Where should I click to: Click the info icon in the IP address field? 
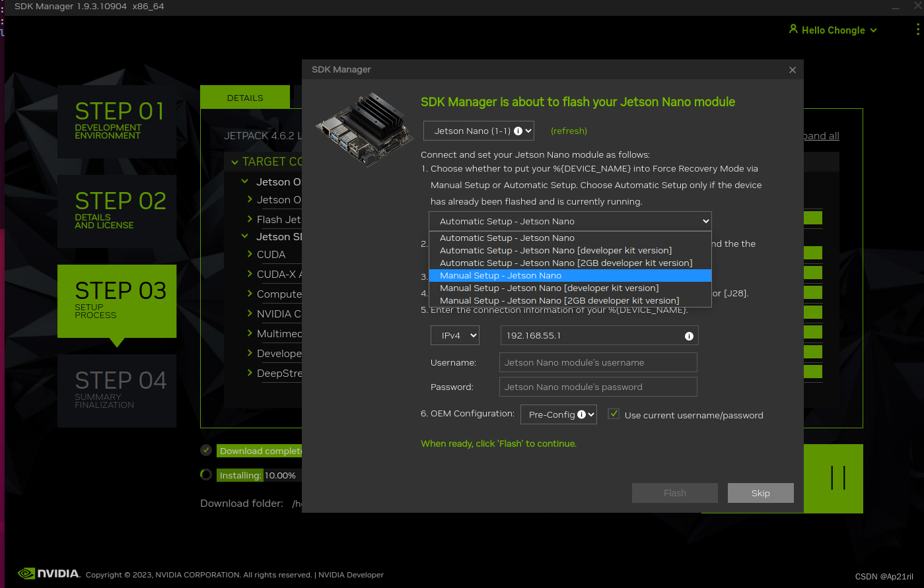[x=689, y=336]
